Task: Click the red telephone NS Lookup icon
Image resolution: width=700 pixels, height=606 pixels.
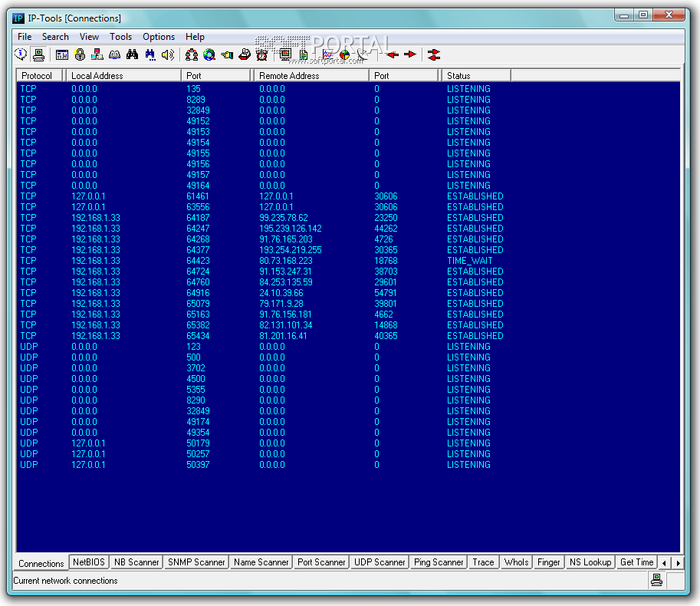Action: (245, 54)
